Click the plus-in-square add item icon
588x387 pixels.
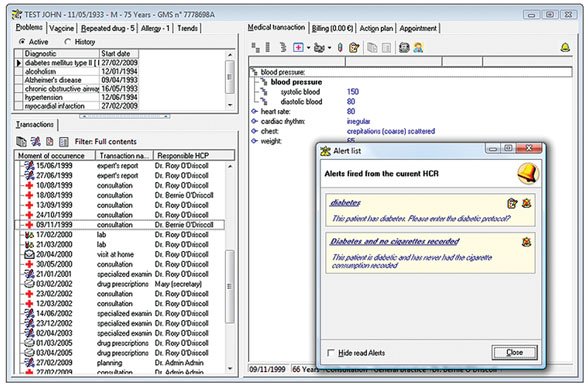point(298,47)
